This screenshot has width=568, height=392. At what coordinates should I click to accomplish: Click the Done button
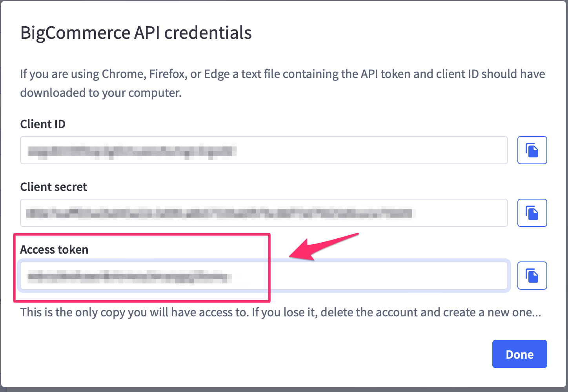[519, 354]
